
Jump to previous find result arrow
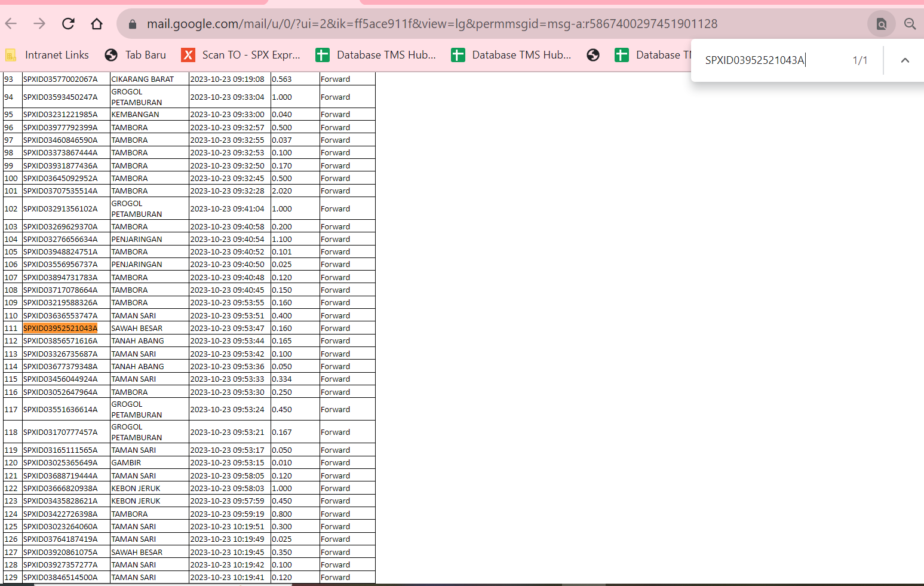coord(905,60)
